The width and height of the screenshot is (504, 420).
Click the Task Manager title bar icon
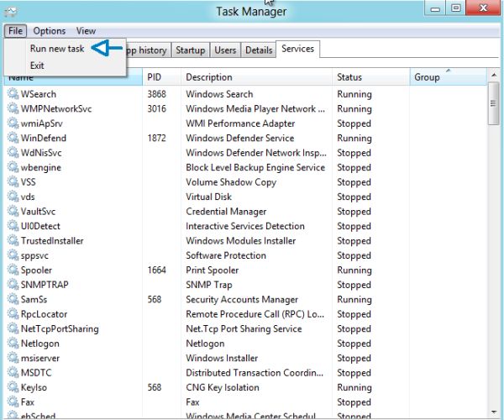click(x=11, y=11)
